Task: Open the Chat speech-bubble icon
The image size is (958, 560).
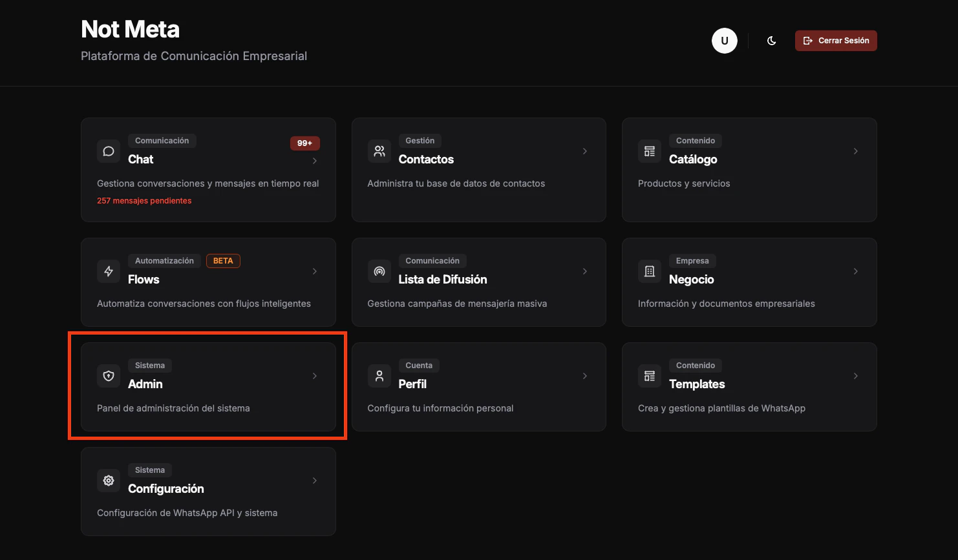Action: click(x=108, y=150)
